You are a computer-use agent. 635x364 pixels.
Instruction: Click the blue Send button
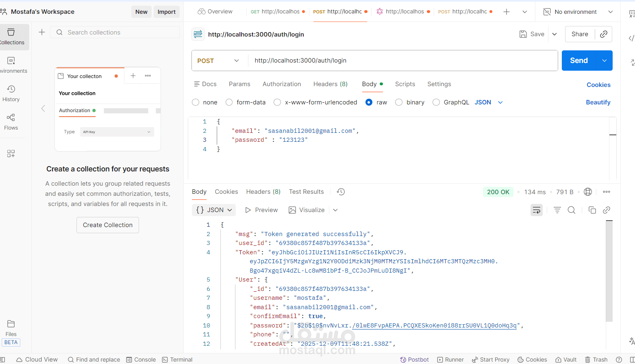(579, 61)
